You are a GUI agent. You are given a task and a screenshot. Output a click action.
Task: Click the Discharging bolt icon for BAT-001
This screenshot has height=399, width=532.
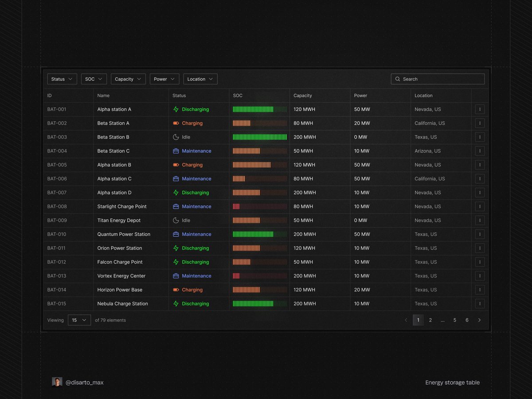[176, 110]
